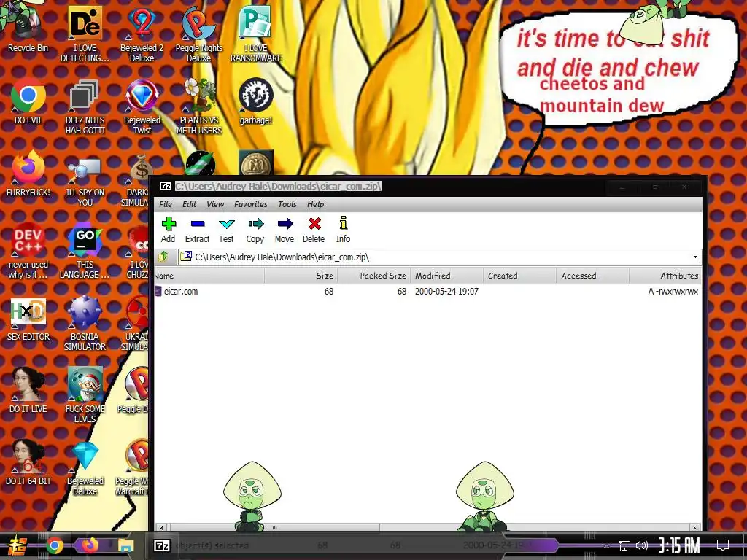
Task: Click the horizontal scrollbar left arrow
Action: click(162, 528)
